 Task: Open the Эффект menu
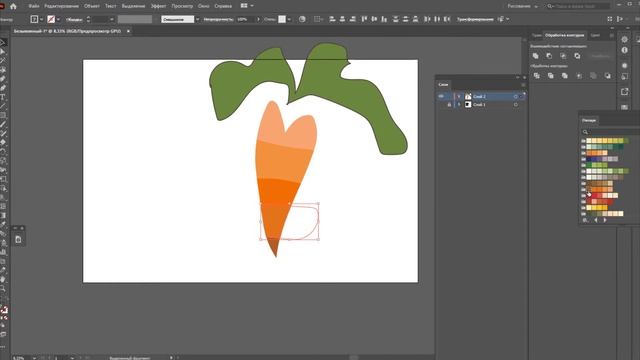158,6
